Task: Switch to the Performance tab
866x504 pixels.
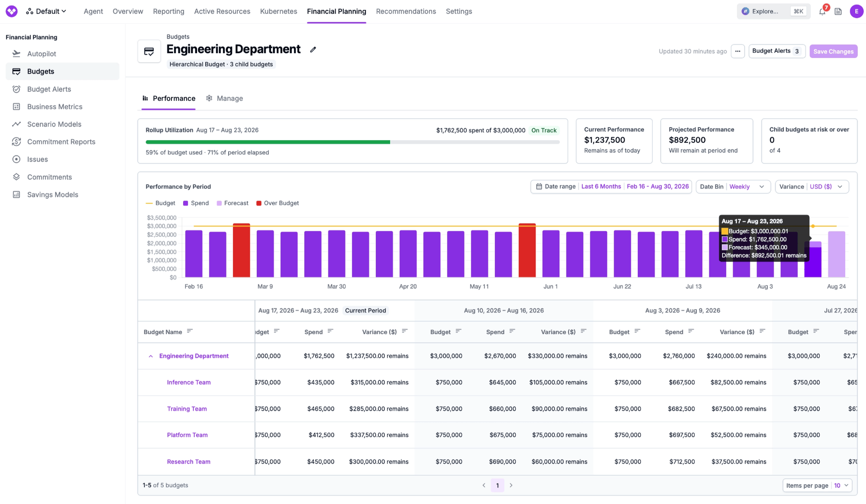Action: click(x=169, y=98)
